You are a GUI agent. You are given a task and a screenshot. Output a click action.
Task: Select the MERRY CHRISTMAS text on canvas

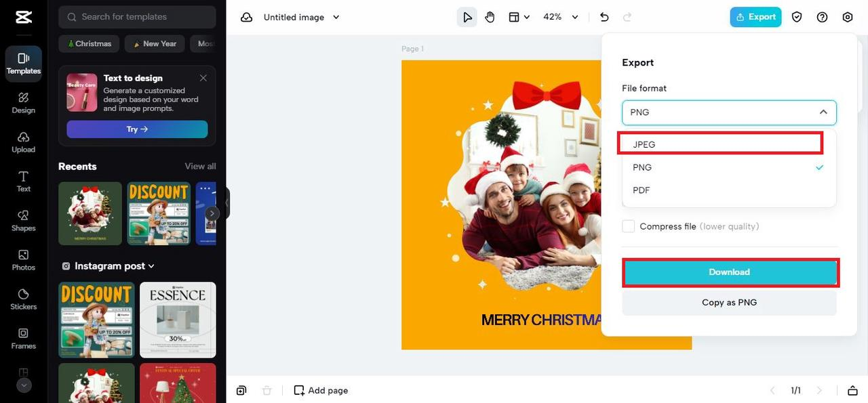541,320
